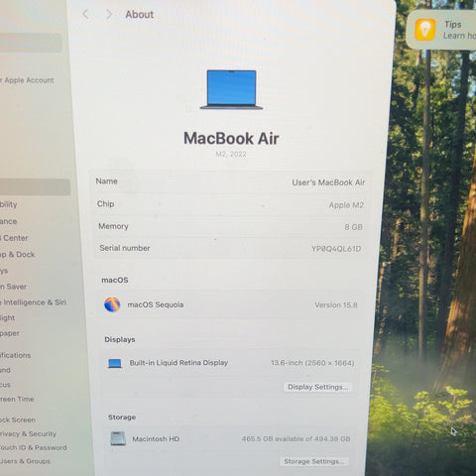This screenshot has width=476, height=476.
Task: Click the serial number value
Action: pyautogui.click(x=336, y=249)
